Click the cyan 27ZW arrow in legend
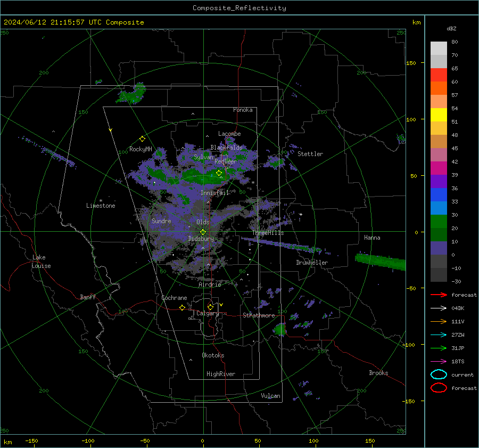 click(439, 335)
